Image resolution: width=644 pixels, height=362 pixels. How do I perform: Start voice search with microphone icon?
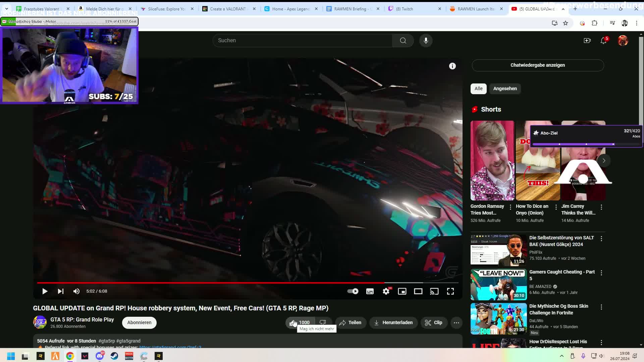click(x=426, y=41)
